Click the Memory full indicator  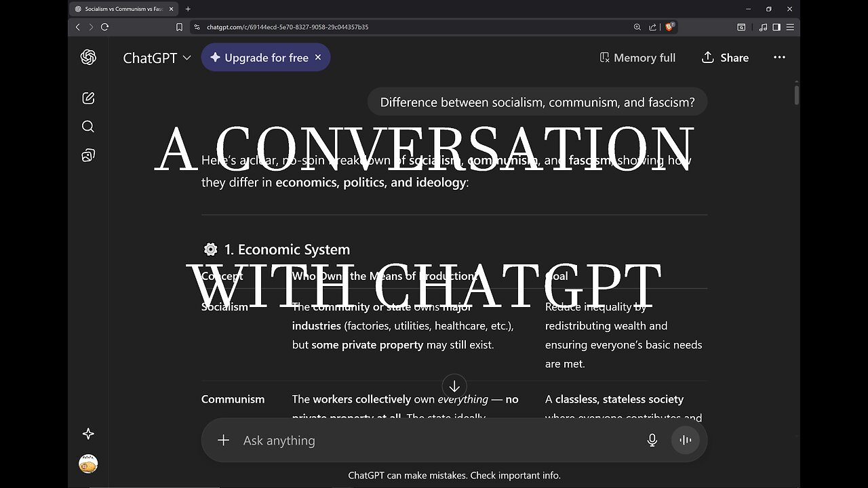click(x=637, y=58)
